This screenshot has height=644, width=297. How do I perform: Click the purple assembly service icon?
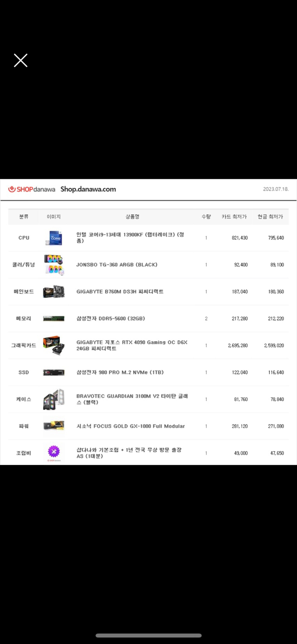(x=53, y=451)
